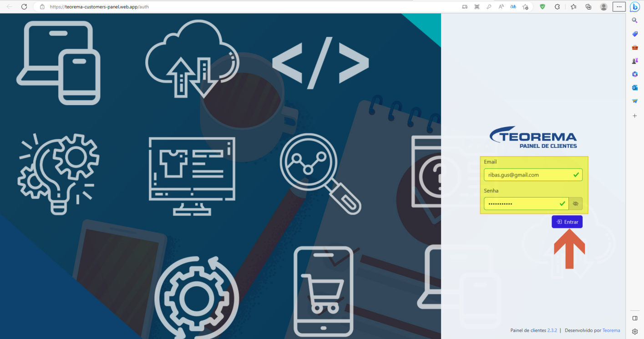
Task: Focus the Email input field
Action: [533, 175]
